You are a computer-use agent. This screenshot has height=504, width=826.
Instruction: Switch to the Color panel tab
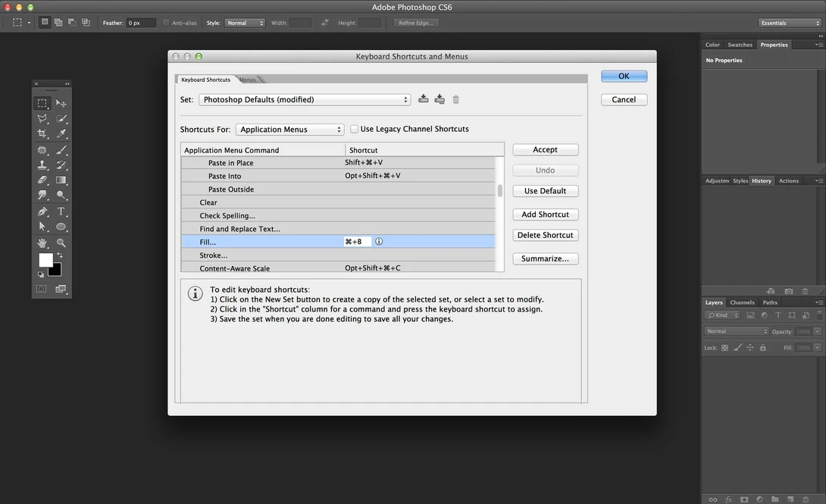pos(712,45)
